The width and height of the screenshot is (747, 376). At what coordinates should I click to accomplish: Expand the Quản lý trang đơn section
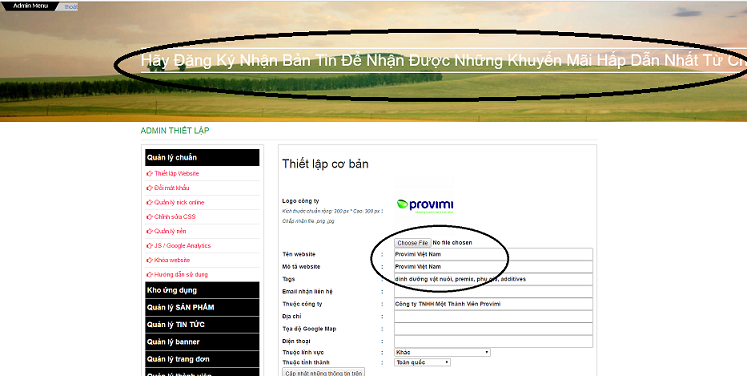click(202, 359)
